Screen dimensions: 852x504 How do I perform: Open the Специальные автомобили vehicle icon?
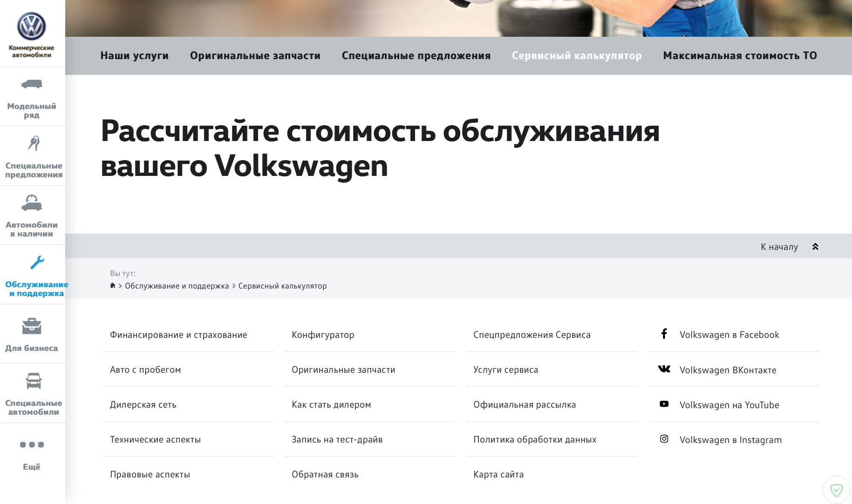click(34, 381)
